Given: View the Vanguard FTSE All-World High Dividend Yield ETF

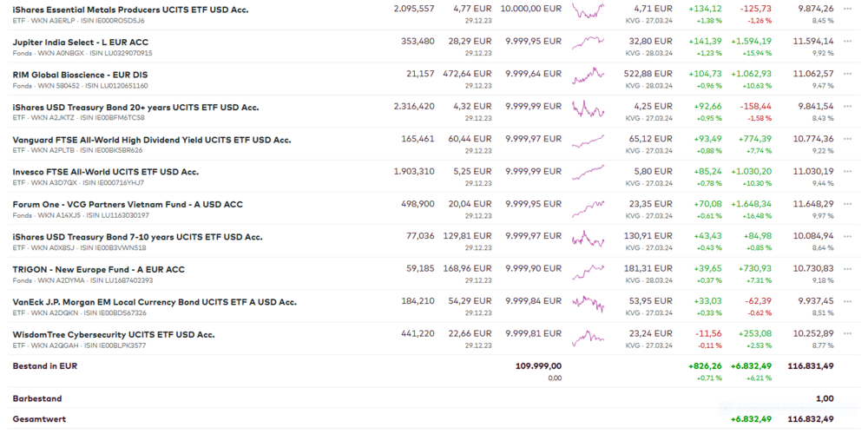Looking at the screenshot, I should [151, 140].
